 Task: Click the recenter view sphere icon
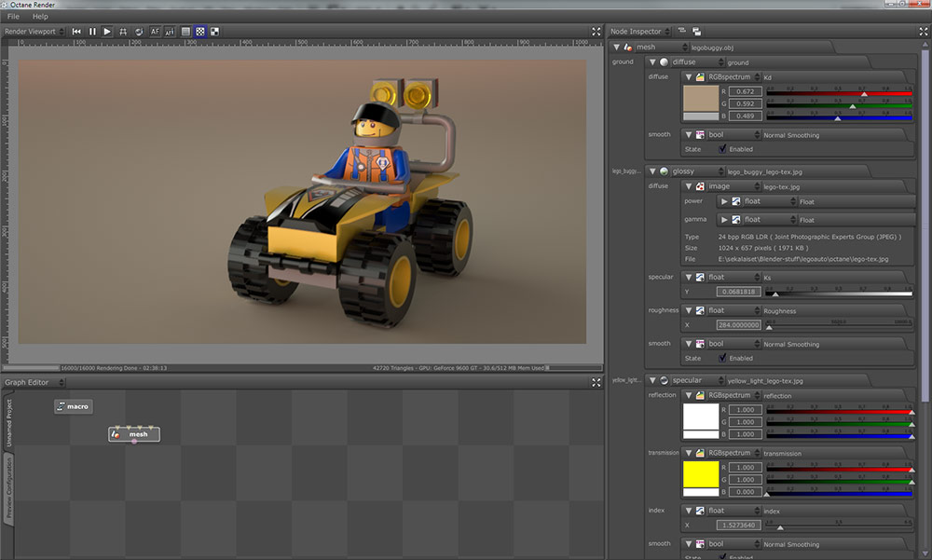point(139,32)
